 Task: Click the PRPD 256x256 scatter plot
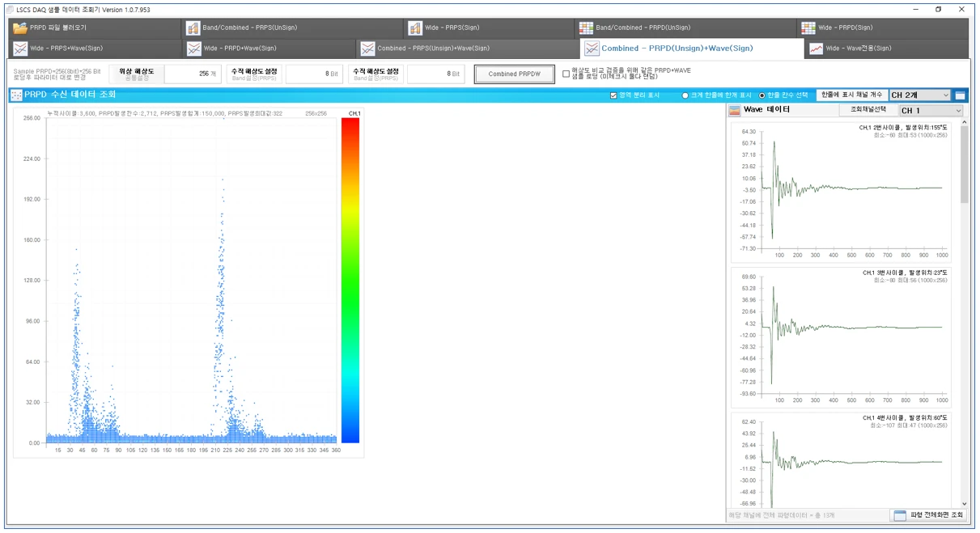[191, 280]
